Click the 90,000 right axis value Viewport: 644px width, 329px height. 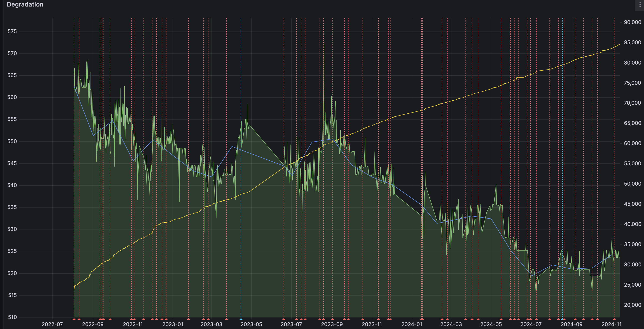pos(632,22)
